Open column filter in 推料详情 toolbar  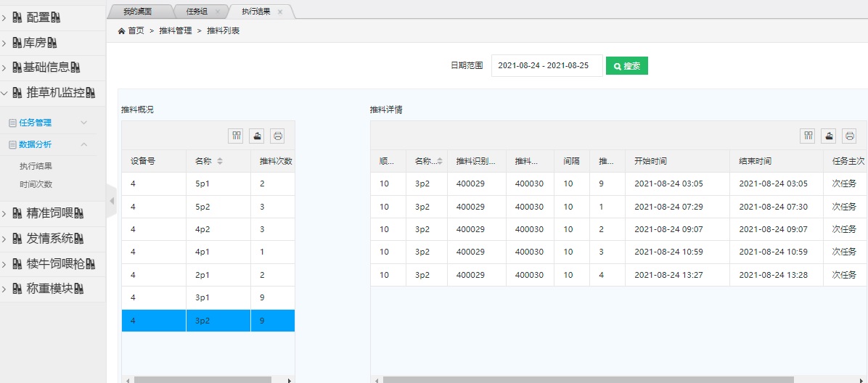(x=808, y=136)
